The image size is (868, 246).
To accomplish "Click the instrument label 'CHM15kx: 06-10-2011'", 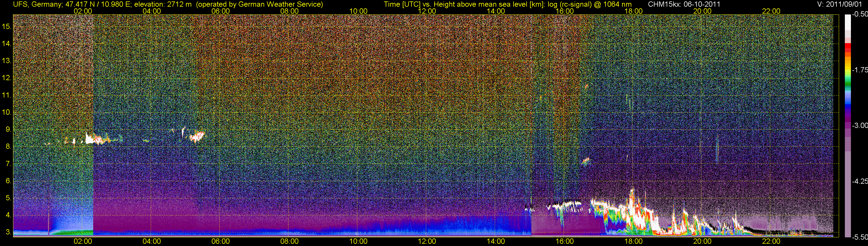I will click(x=684, y=4).
